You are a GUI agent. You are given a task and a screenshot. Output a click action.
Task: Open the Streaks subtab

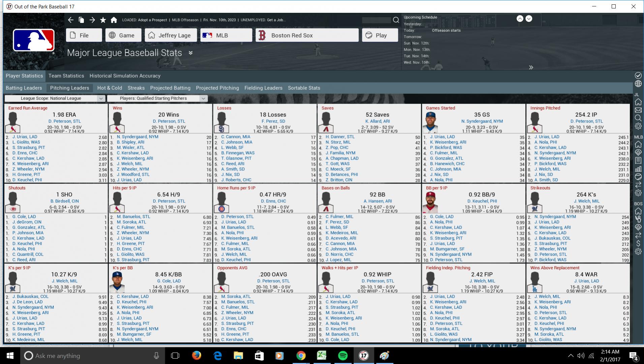click(136, 88)
